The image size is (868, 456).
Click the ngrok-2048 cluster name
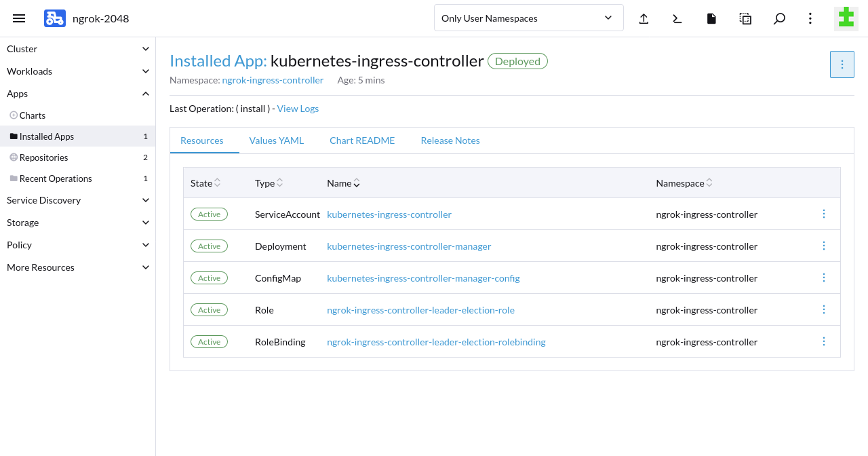pos(101,18)
